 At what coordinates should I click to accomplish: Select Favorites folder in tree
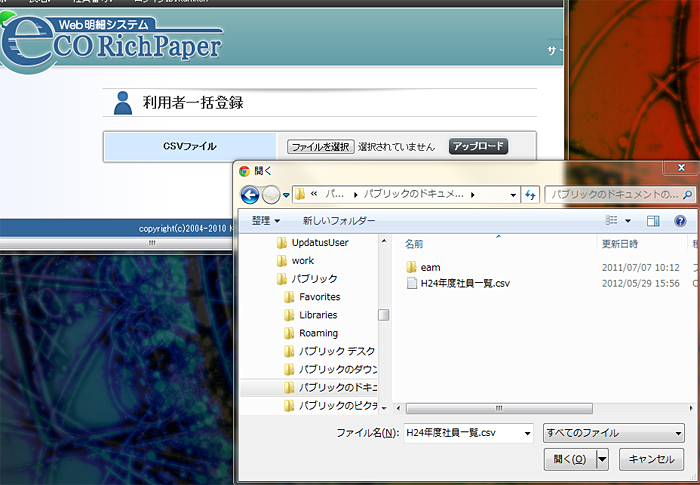tap(312, 297)
